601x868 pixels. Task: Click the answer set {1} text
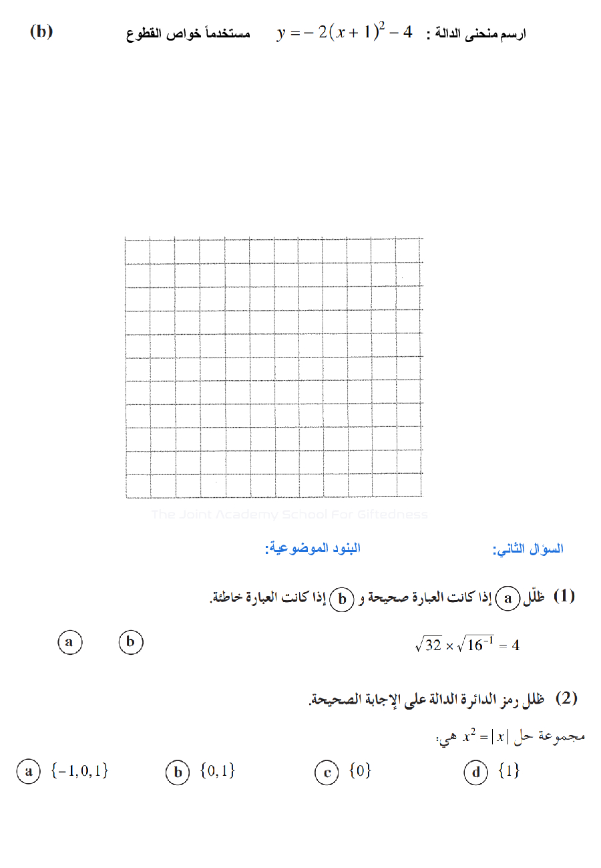pos(509,771)
